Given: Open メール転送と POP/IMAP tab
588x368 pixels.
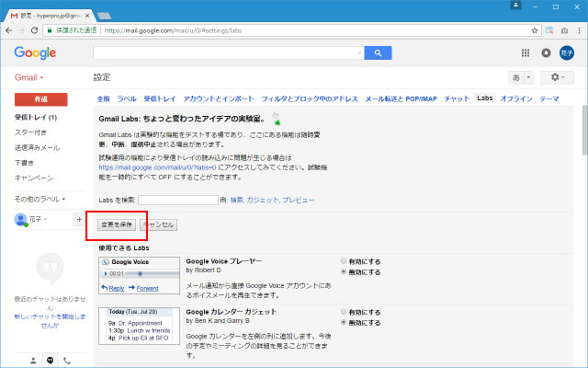Looking at the screenshot, I should [401, 98].
